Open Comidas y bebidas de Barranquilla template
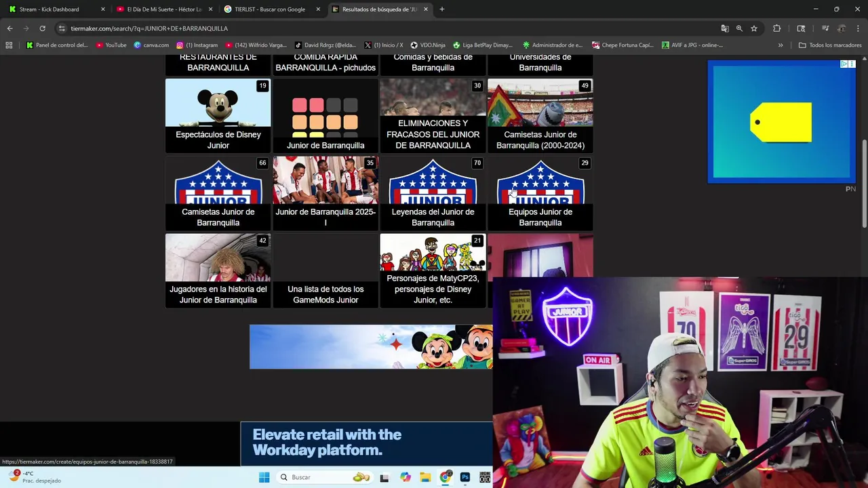The width and height of the screenshot is (868, 488). tap(433, 65)
